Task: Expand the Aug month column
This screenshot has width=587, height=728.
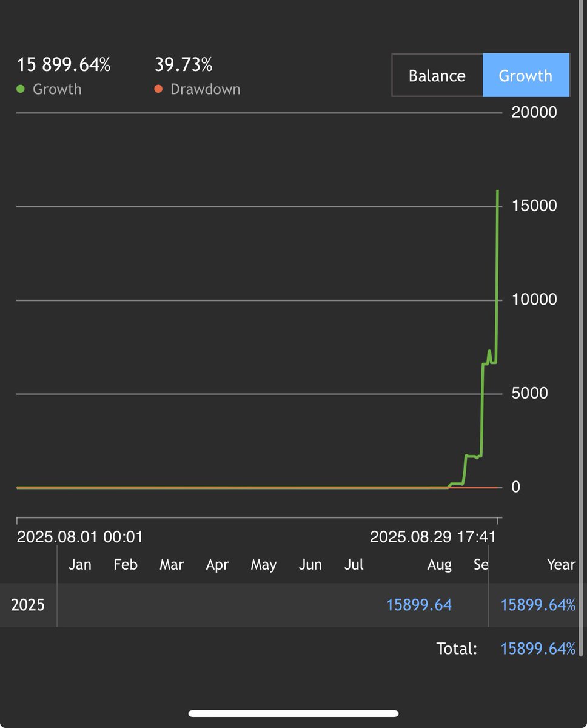Action: pyautogui.click(x=439, y=565)
